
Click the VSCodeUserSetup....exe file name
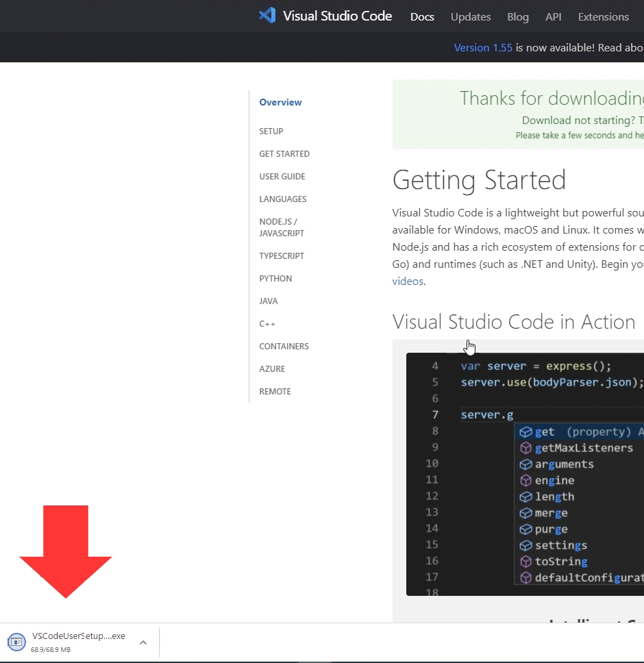coord(79,636)
